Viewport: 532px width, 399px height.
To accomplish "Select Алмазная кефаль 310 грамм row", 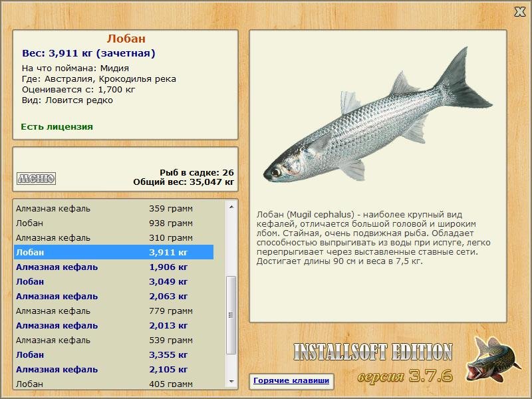I will click(113, 237).
